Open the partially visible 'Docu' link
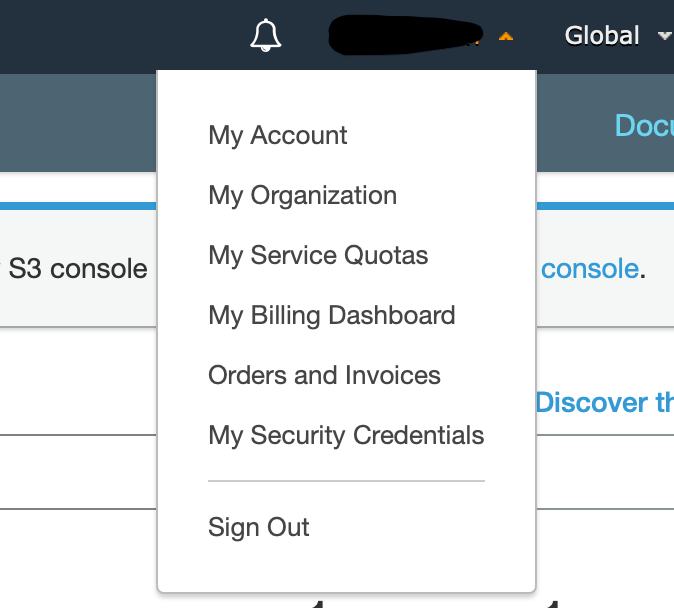Screen dimensions: 674x608 coord(643,125)
